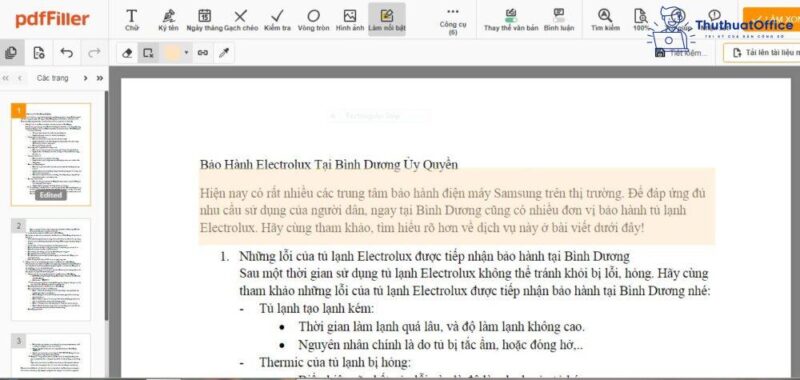The image size is (800, 380).
Task: Select the eraser tool
Action: coord(128,53)
